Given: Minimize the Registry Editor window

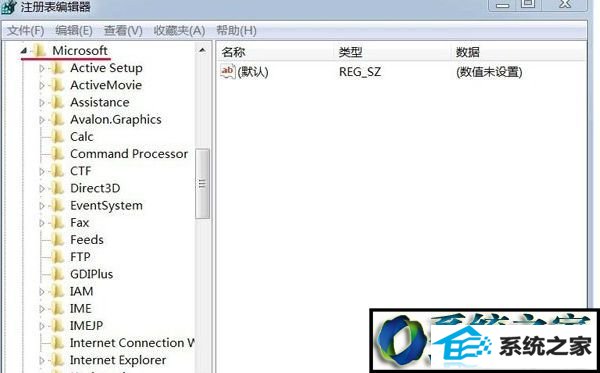Looking at the screenshot, I should 502,5.
